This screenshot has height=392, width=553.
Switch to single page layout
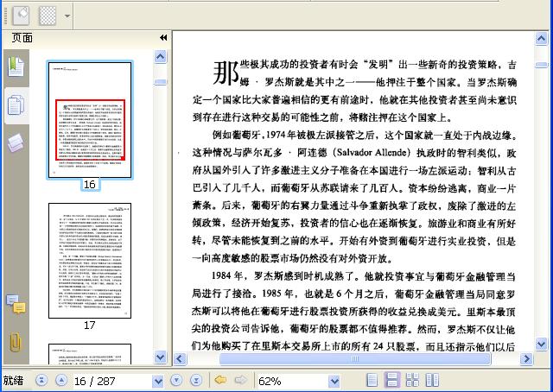[x=372, y=381]
